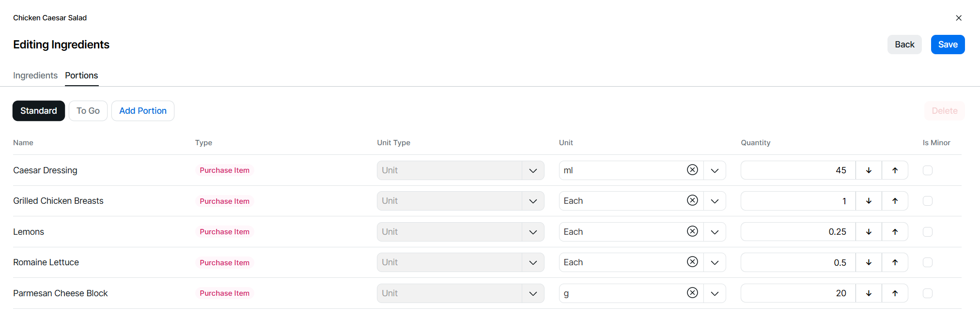980x318 pixels.
Task: Decrease quantity for Grilled Chicken Breasts
Action: (869, 201)
